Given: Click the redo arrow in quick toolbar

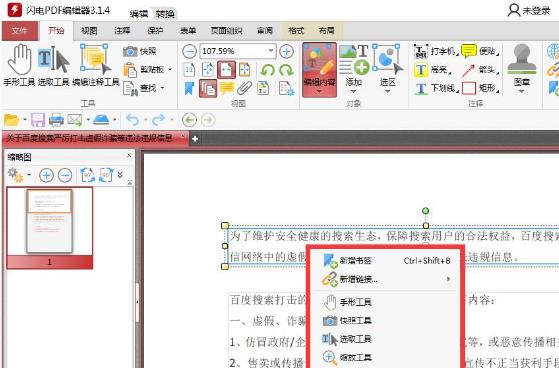Looking at the screenshot, I should [x=159, y=120].
